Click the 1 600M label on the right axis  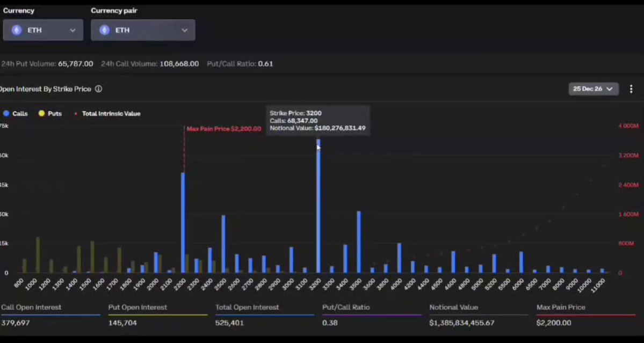[628, 214]
